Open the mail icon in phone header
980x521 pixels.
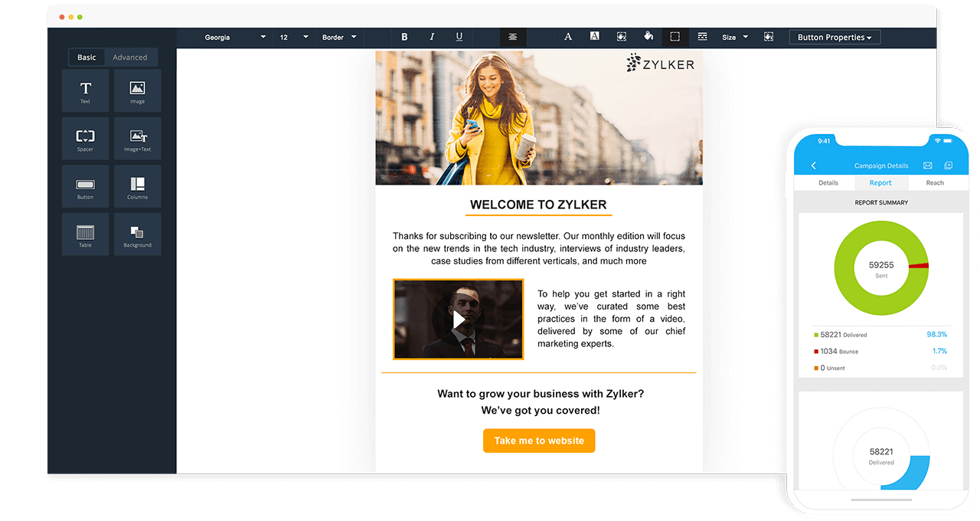927,165
